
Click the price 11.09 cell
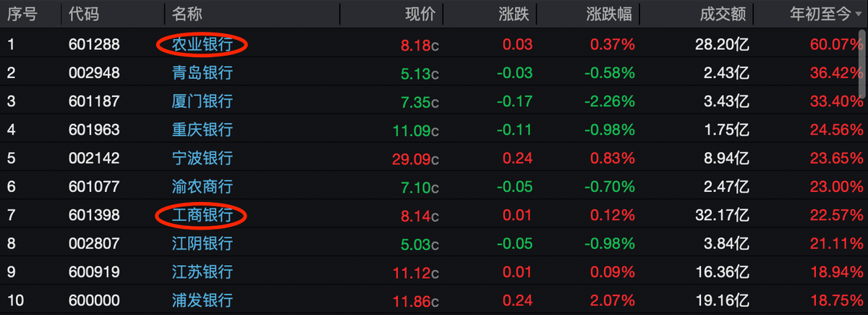[x=415, y=130]
